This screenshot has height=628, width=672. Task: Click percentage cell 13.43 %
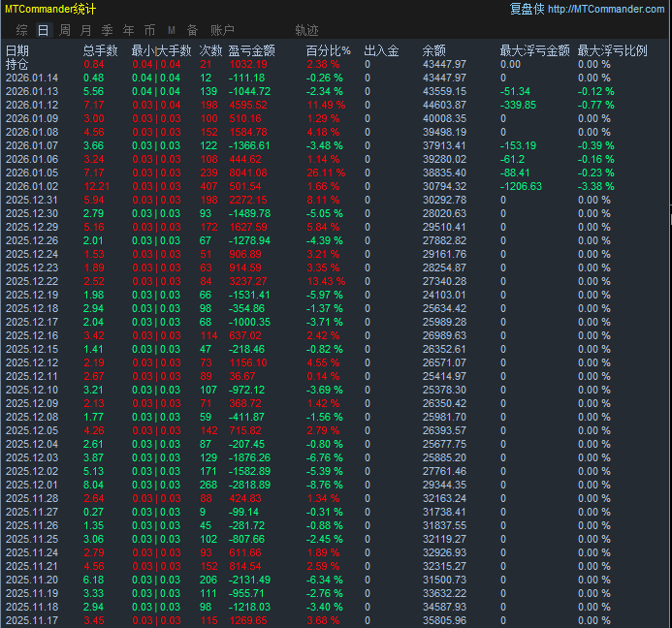point(326,281)
